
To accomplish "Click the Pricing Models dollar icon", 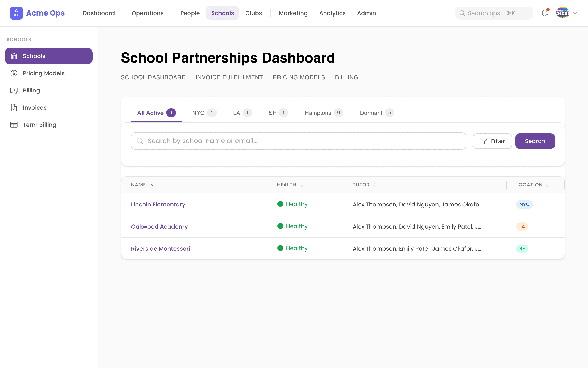I will click(x=14, y=73).
